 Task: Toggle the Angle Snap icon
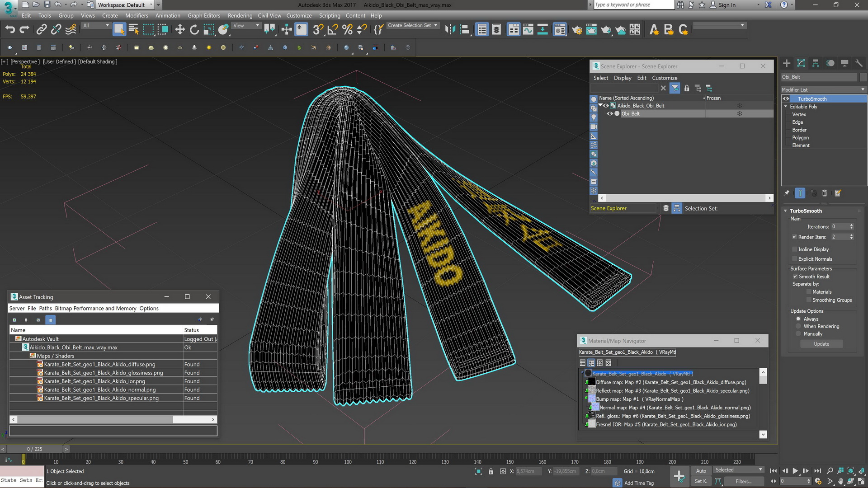[333, 30]
